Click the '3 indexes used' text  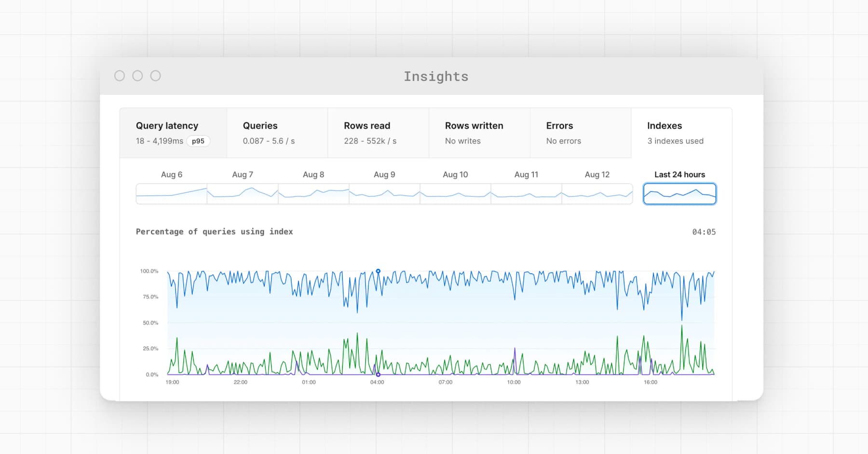tap(675, 141)
